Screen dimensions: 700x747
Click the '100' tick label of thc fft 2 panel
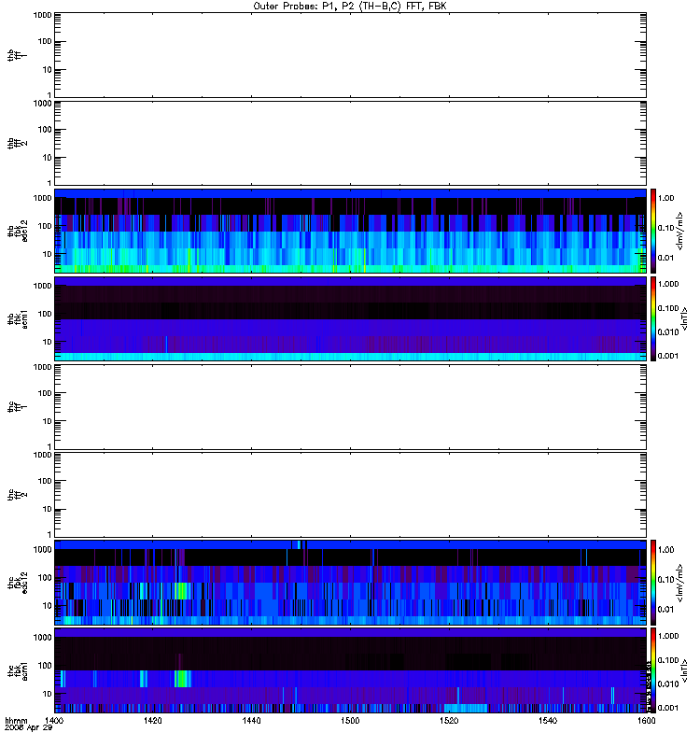(x=45, y=481)
